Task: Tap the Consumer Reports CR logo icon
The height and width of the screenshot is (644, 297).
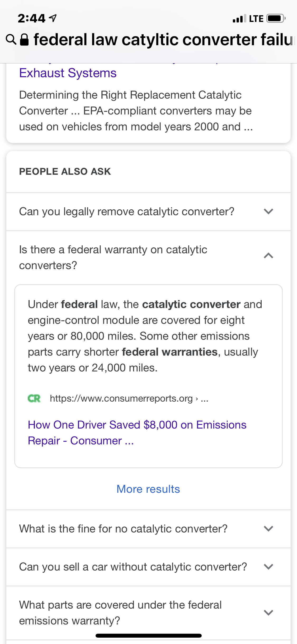Action: pyautogui.click(x=34, y=398)
